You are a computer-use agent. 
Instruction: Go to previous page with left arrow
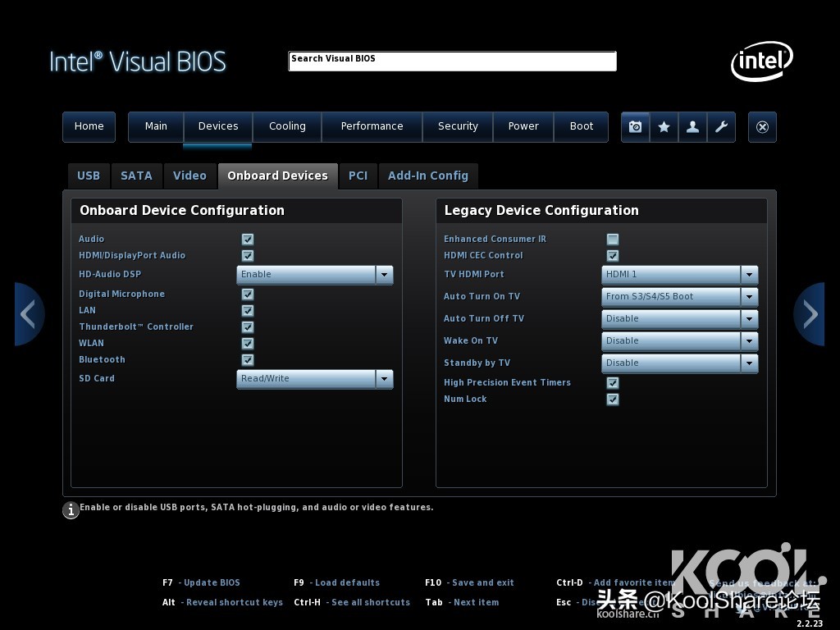[29, 314]
